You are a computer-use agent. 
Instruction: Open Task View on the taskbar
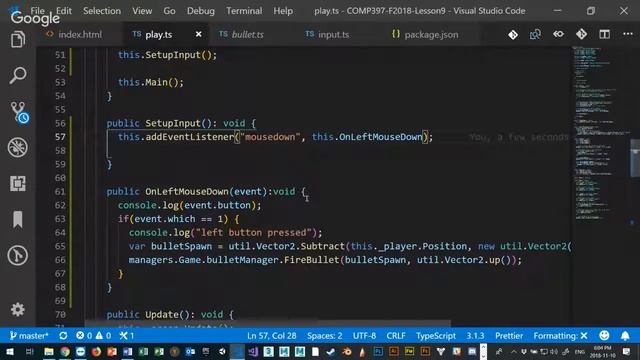click(x=29, y=351)
